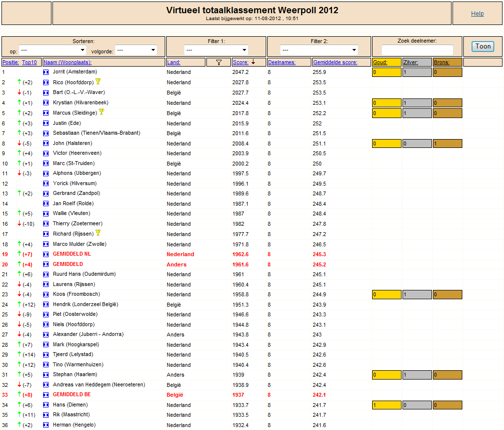Viewport: 504px width, 430px height.
Task: Click the Zoek deelnemer search field
Action: tap(417, 50)
